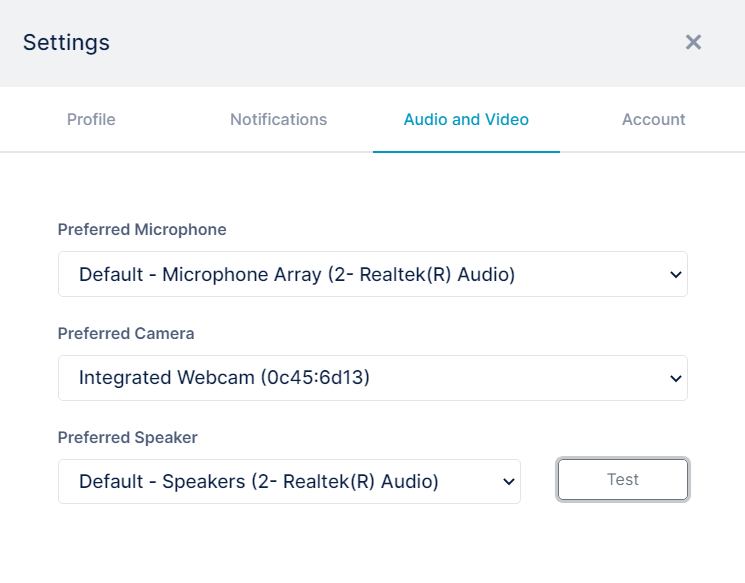Click the Settings dialog title
The width and height of the screenshot is (745, 583).
coord(67,42)
